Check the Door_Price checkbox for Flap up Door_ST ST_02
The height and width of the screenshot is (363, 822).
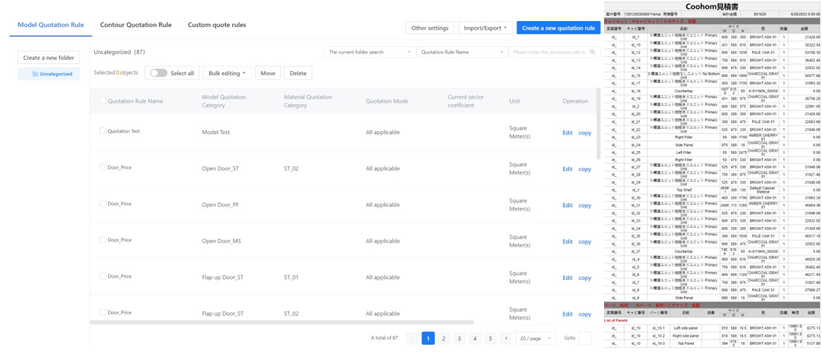[103, 312]
